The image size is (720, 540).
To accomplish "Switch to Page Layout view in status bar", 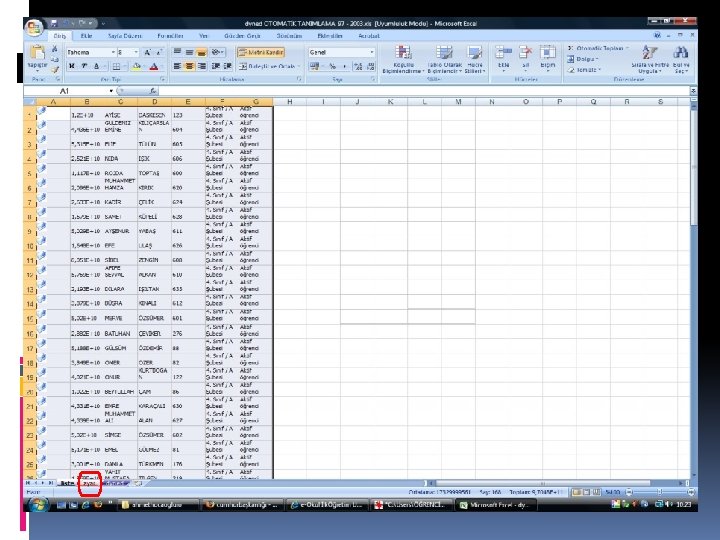I will click(x=586, y=492).
